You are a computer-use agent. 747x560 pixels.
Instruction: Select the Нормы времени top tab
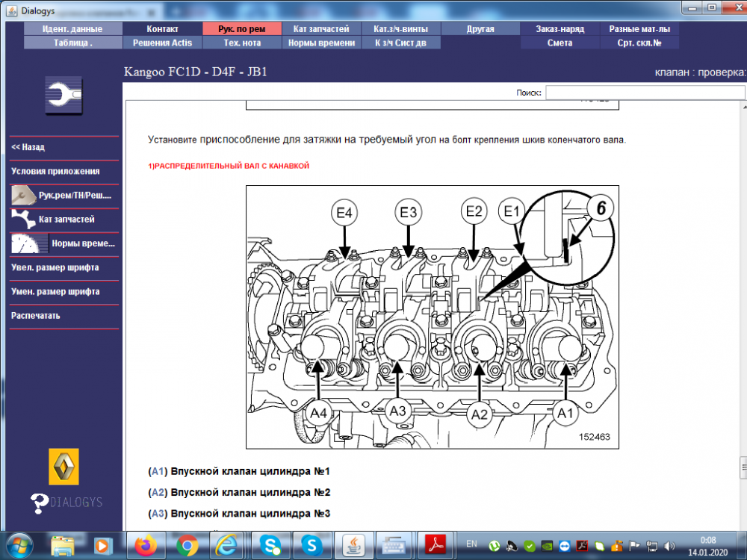[x=321, y=43]
